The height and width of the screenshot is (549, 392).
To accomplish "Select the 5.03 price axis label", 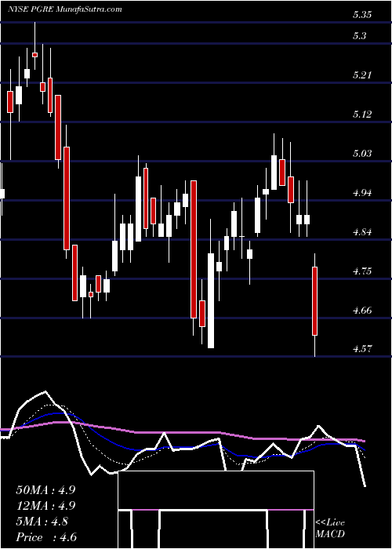I will click(x=362, y=153).
